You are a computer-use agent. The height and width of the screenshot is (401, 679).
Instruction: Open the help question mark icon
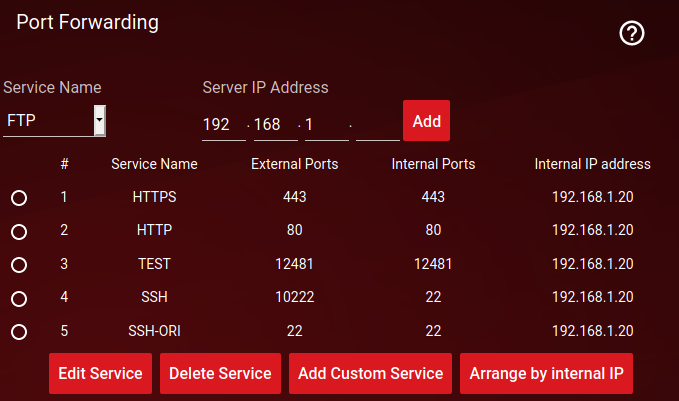(x=632, y=33)
